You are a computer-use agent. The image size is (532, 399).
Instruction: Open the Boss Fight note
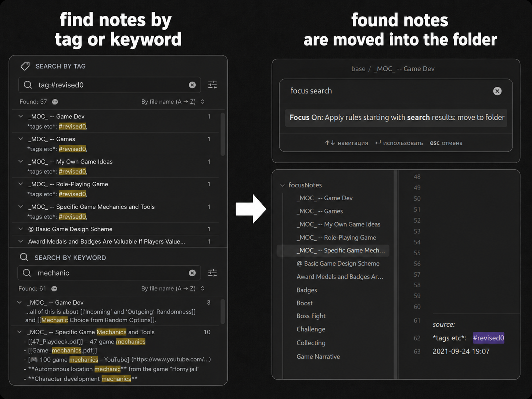tap(311, 316)
